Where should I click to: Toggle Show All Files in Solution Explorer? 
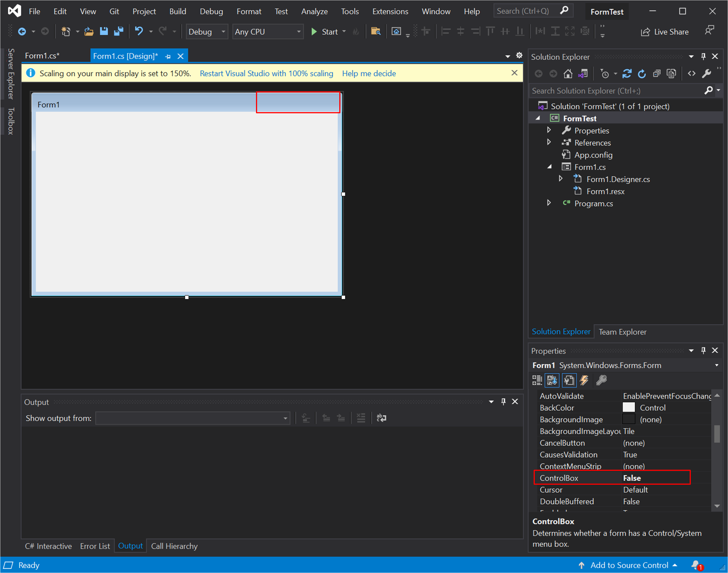(671, 74)
